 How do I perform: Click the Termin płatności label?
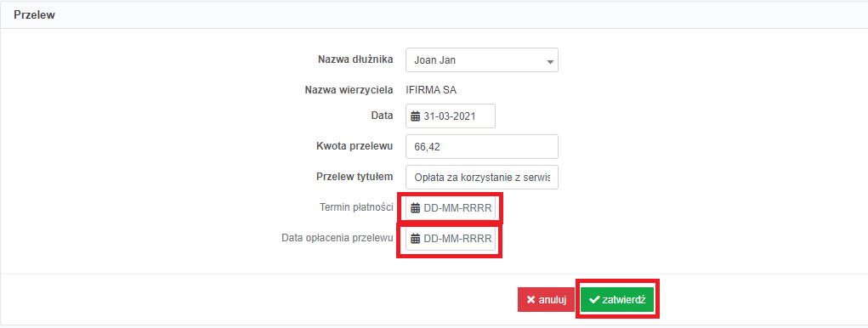pyautogui.click(x=356, y=207)
